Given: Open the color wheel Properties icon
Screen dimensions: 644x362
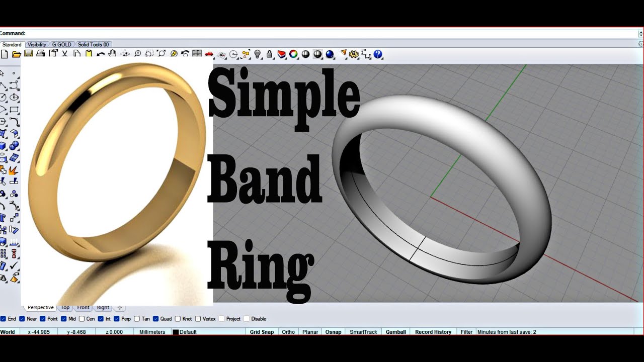Looking at the screenshot, I should click(293, 54).
